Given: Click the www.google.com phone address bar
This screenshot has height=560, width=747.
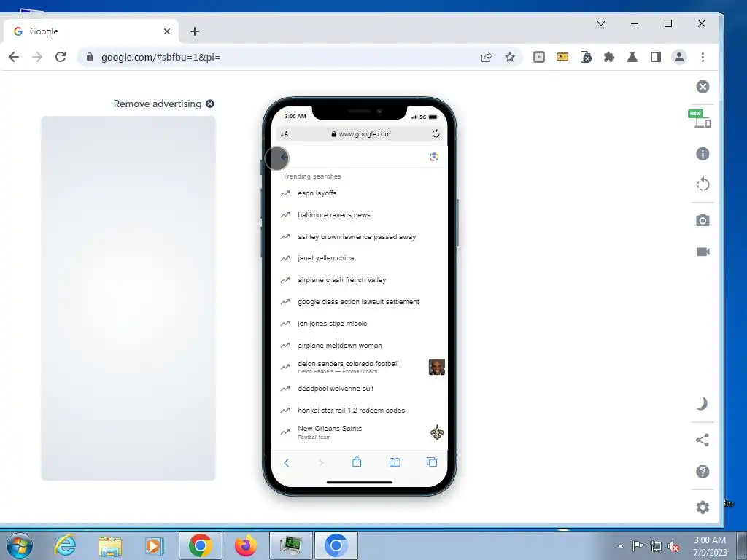Looking at the screenshot, I should [360, 134].
